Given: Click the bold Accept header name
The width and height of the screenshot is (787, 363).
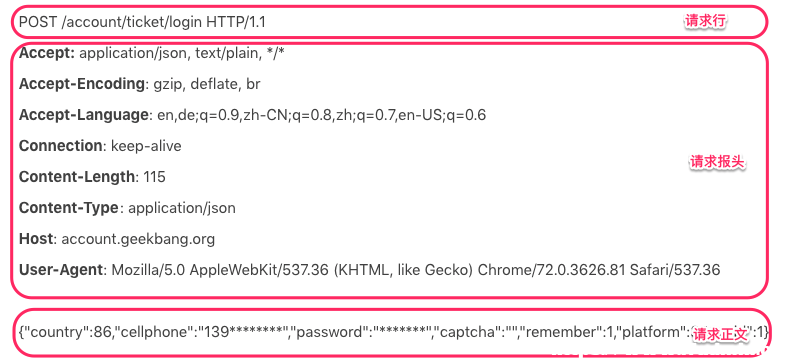Looking at the screenshot, I should click(x=47, y=53).
